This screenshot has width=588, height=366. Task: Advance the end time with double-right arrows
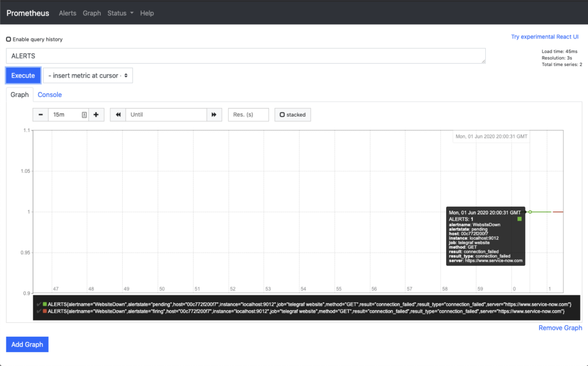214,115
